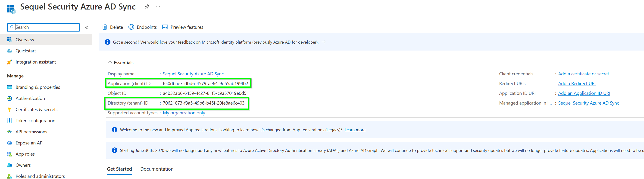Click the API permissions icon
This screenshot has width=644, height=179.
point(9,132)
